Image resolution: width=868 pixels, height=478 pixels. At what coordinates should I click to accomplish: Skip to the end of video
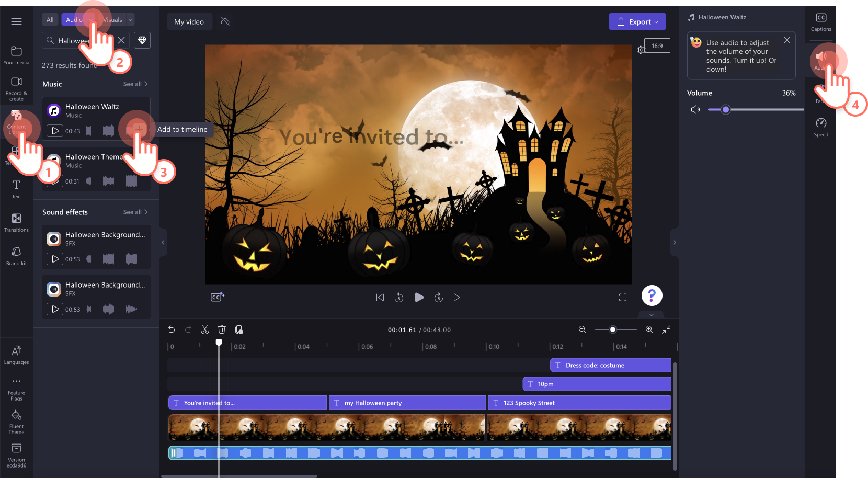(x=458, y=297)
